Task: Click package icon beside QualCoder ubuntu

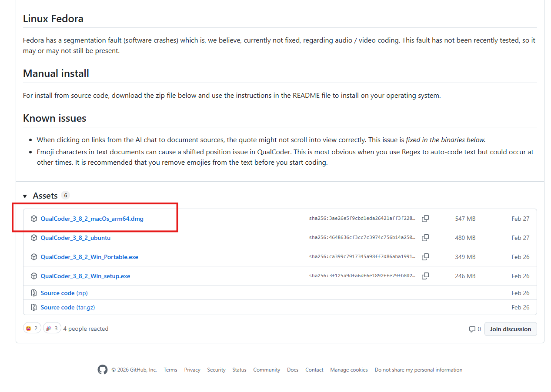Action: (x=33, y=238)
